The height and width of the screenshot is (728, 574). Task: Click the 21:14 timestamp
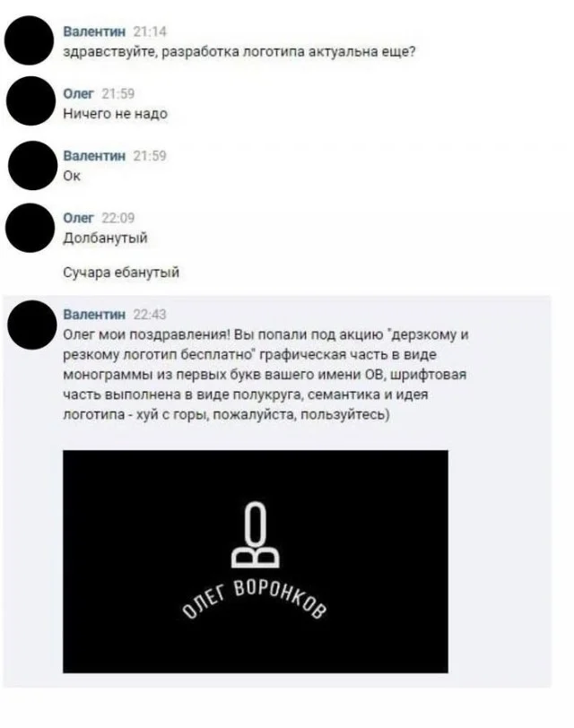(150, 31)
